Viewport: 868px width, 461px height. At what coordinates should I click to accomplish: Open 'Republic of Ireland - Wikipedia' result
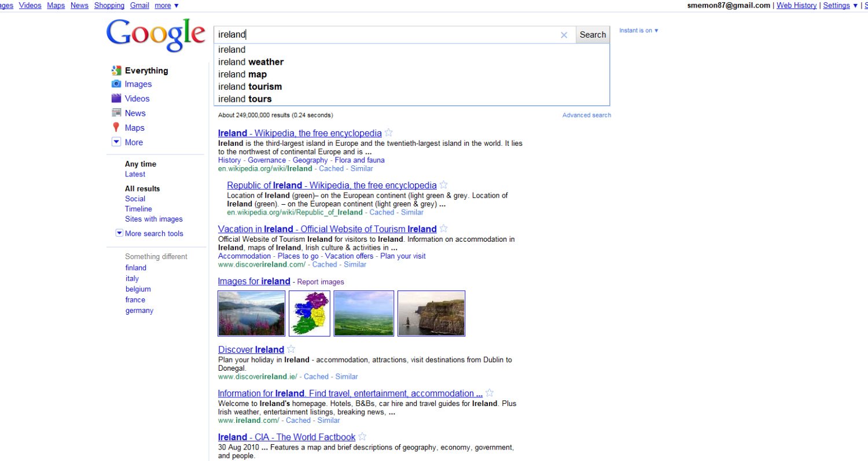pyautogui.click(x=332, y=186)
